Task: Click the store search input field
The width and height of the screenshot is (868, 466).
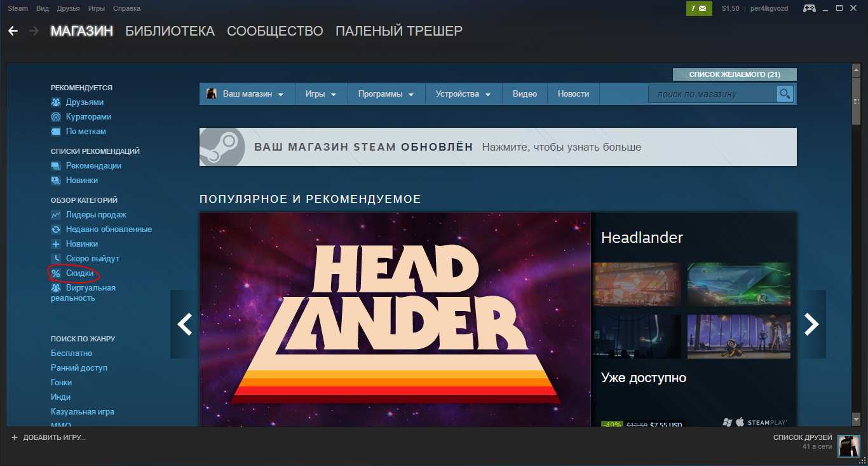Action: [712, 94]
